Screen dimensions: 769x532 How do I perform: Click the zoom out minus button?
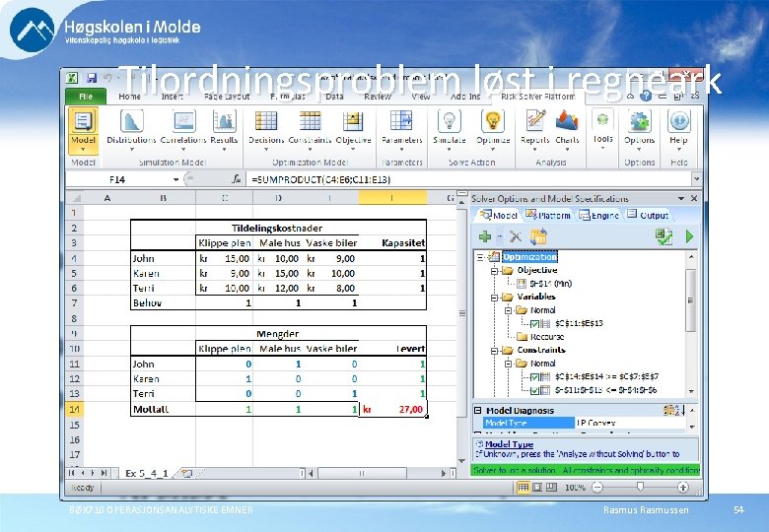coord(596,488)
